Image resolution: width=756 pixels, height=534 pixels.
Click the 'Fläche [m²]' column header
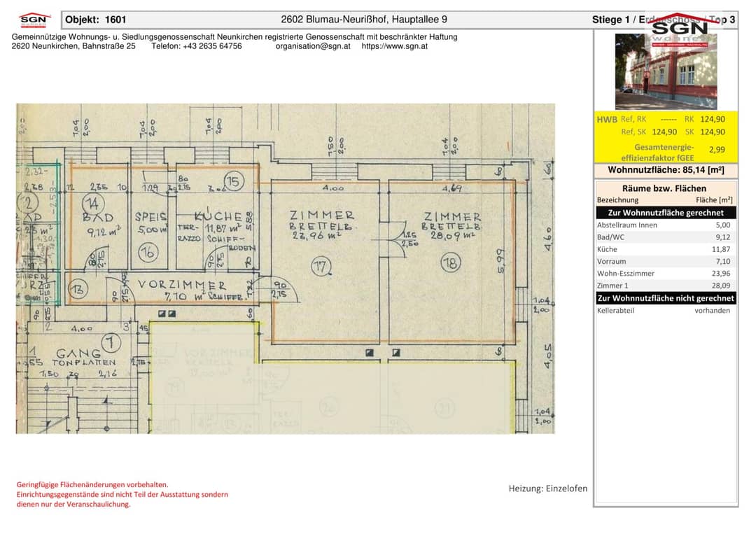tap(714, 200)
